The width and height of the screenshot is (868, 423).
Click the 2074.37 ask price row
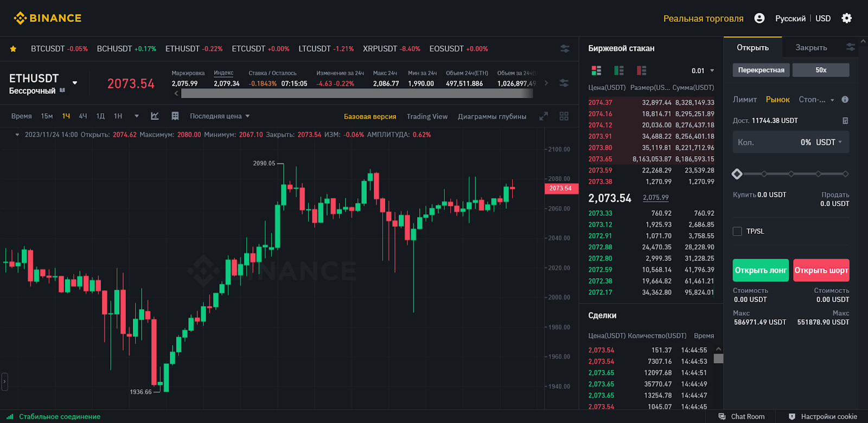(x=651, y=102)
